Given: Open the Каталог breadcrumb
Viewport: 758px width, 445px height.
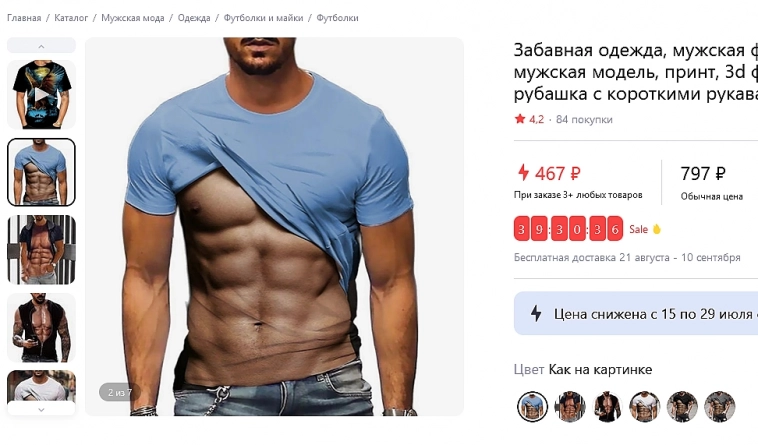Looking at the screenshot, I should tap(71, 18).
